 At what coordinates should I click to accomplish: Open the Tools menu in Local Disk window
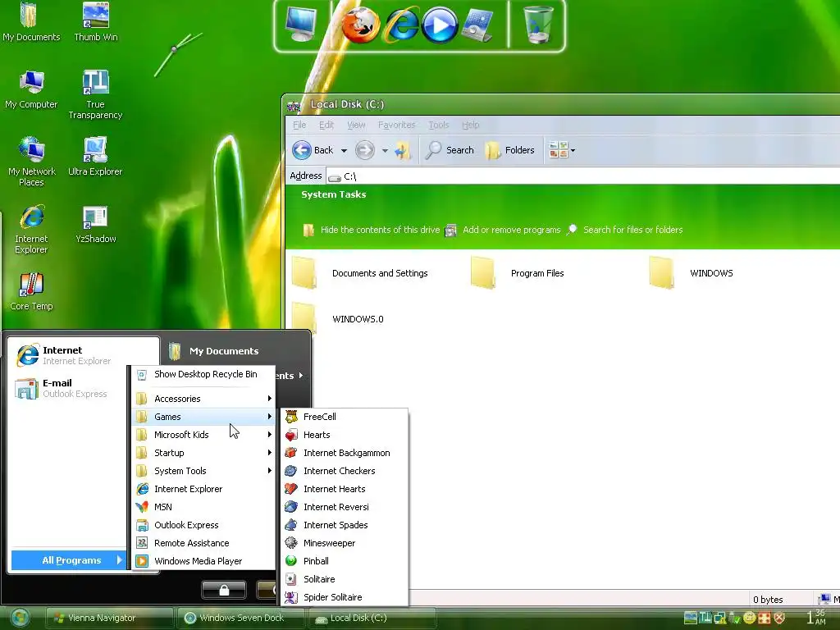click(x=438, y=125)
